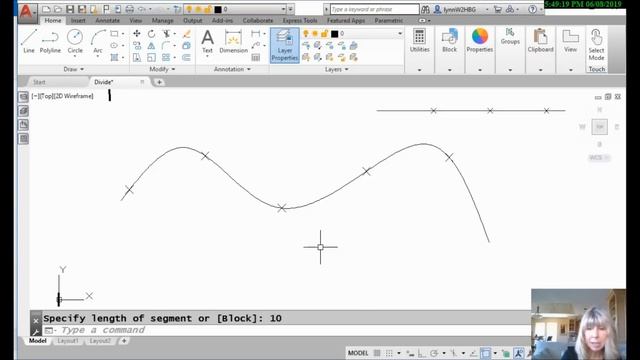
Task: Click the black color swatch in Layers panel
Action: [x=335, y=34]
